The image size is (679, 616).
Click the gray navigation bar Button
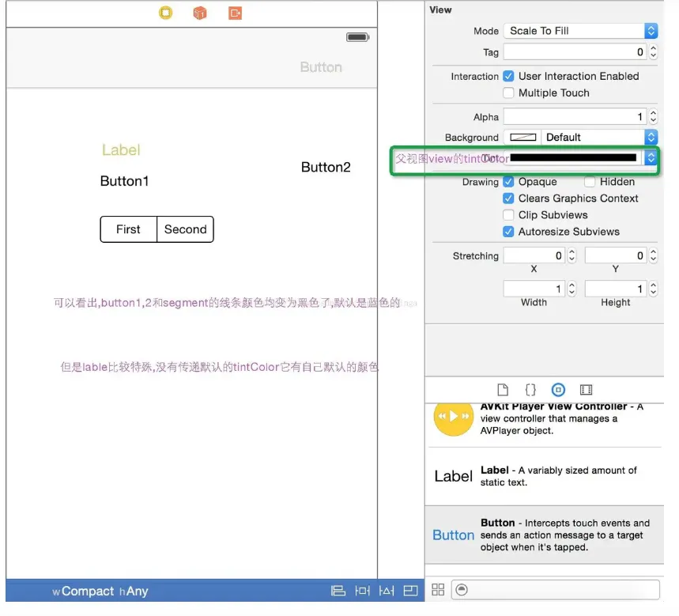321,67
